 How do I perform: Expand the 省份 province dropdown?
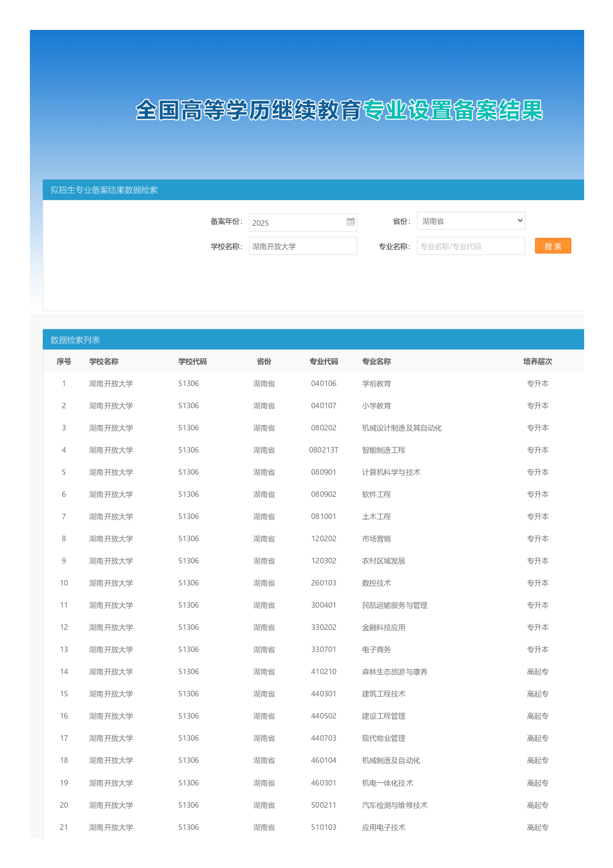pyautogui.click(x=470, y=221)
